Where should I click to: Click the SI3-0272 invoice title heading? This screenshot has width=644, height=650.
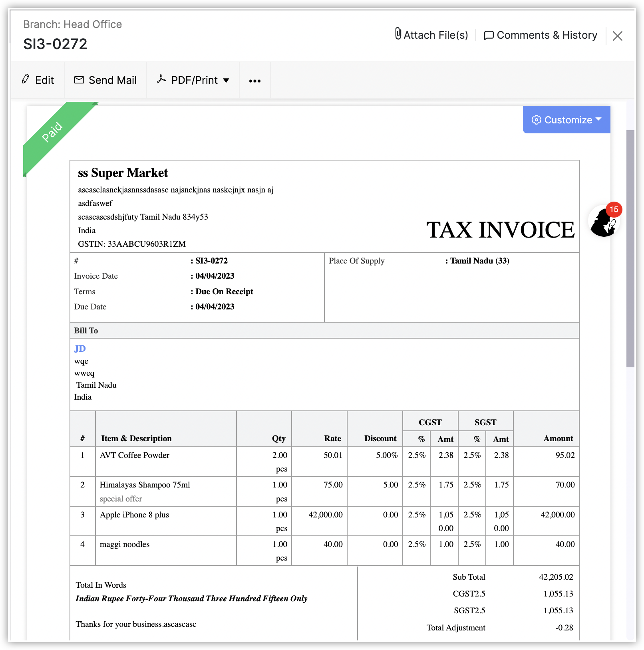(55, 44)
